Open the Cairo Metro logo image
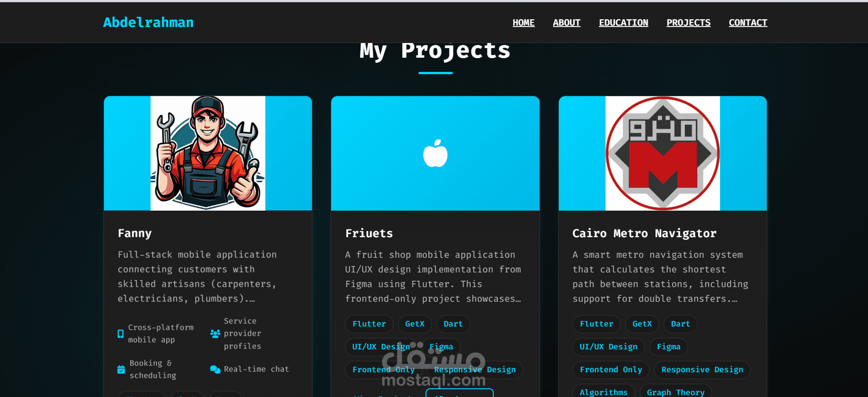Image resolution: width=868 pixels, height=397 pixels. pos(663,153)
